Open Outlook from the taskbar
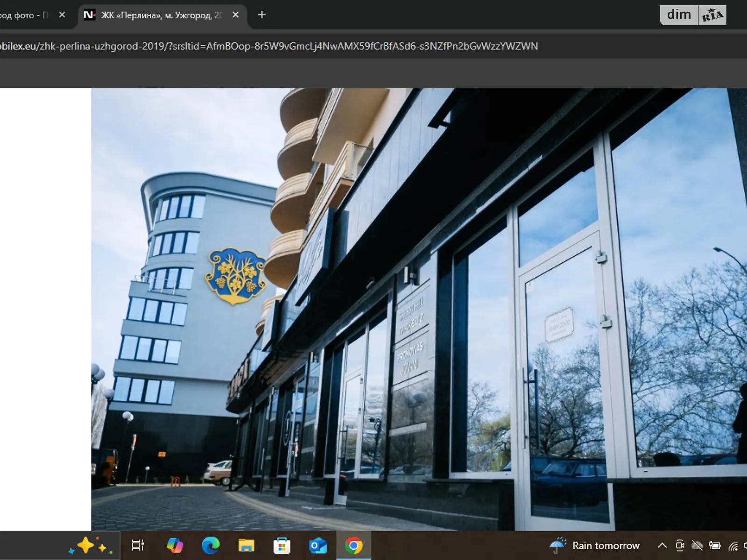Image resolution: width=747 pixels, height=560 pixels. tap(318, 545)
